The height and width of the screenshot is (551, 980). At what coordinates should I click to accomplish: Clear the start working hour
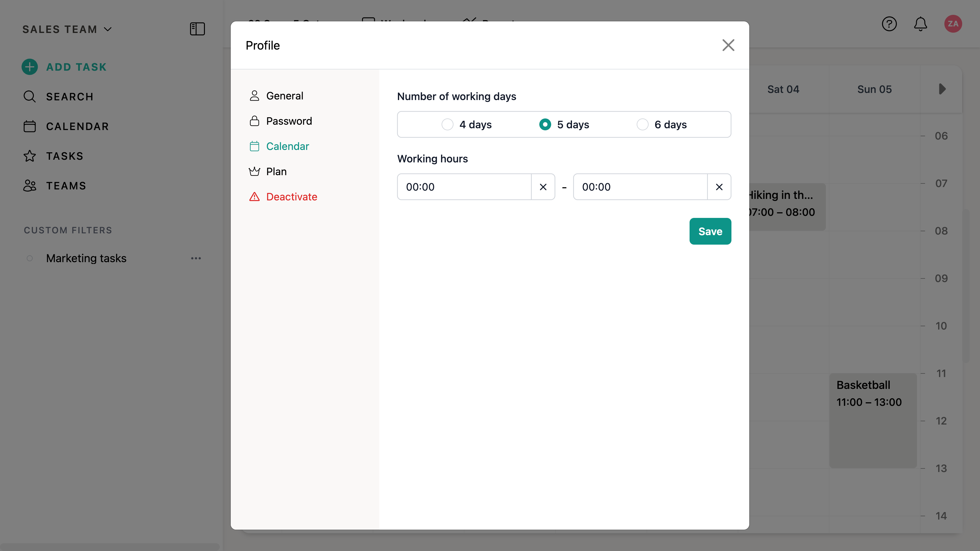coord(543,187)
